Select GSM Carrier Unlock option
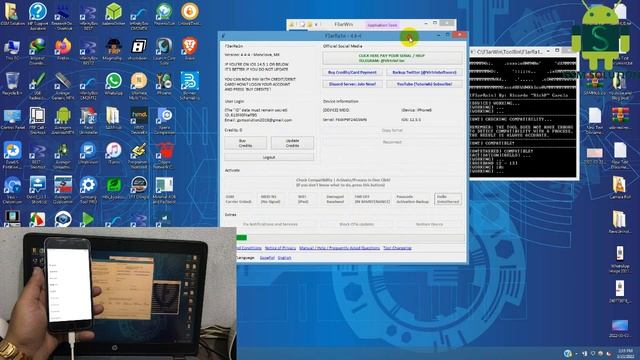640x360 pixels. pyautogui.click(x=239, y=199)
